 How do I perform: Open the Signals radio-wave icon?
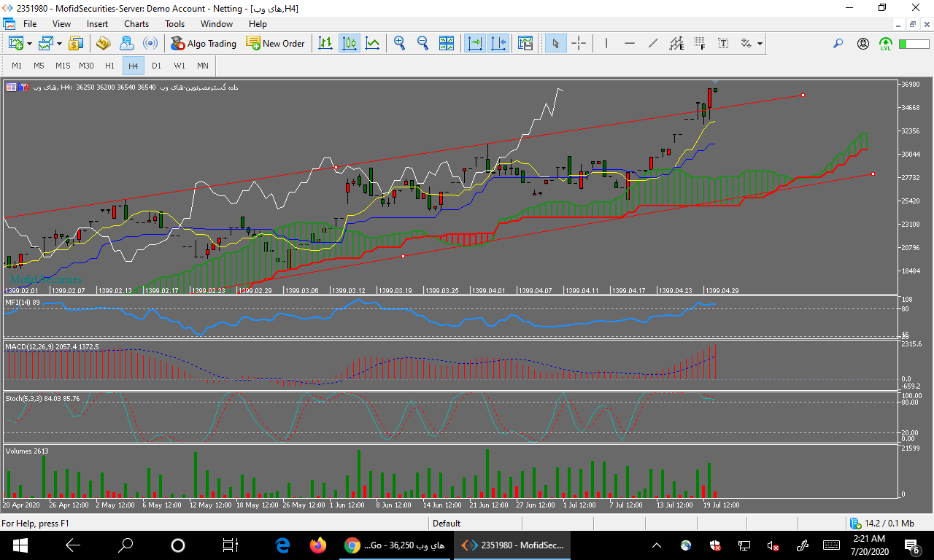[150, 43]
